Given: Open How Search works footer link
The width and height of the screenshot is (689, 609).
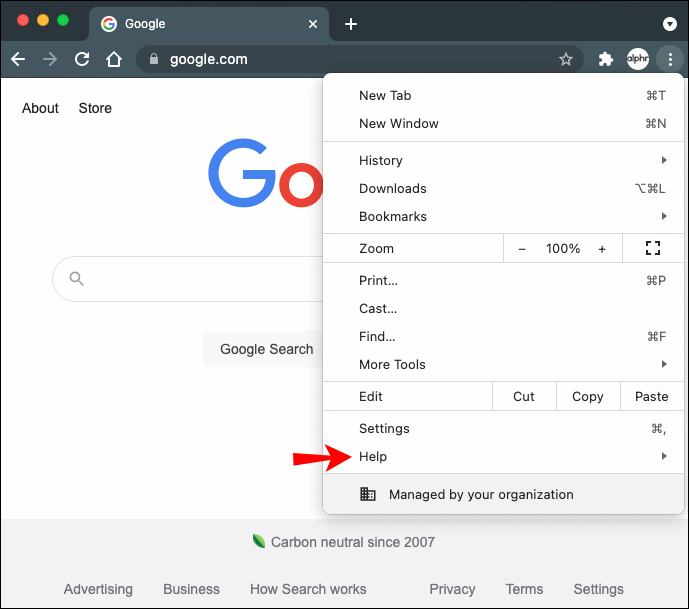Looking at the screenshot, I should (308, 589).
